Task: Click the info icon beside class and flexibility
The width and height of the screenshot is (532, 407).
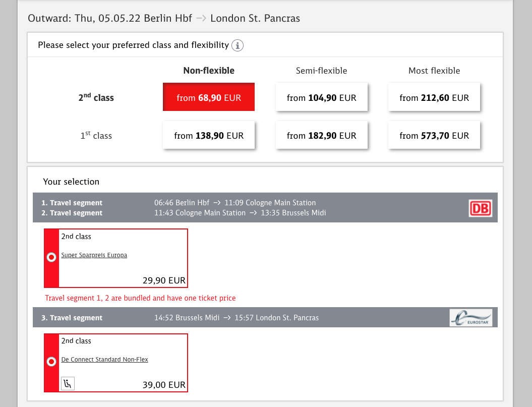Action: [238, 45]
